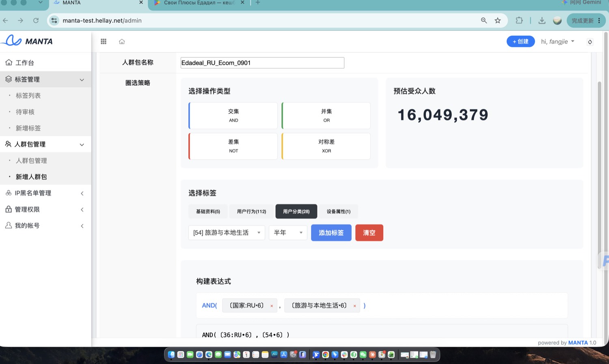
Task: Select the 交集 AND operation
Action: 233,116
